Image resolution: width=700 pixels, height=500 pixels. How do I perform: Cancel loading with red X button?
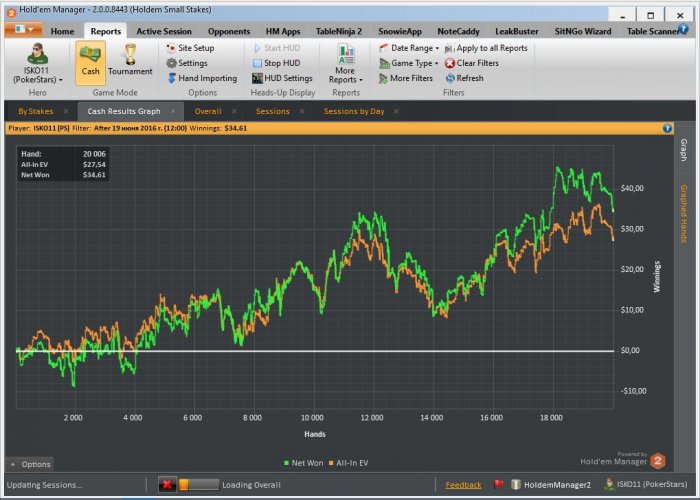pos(166,485)
